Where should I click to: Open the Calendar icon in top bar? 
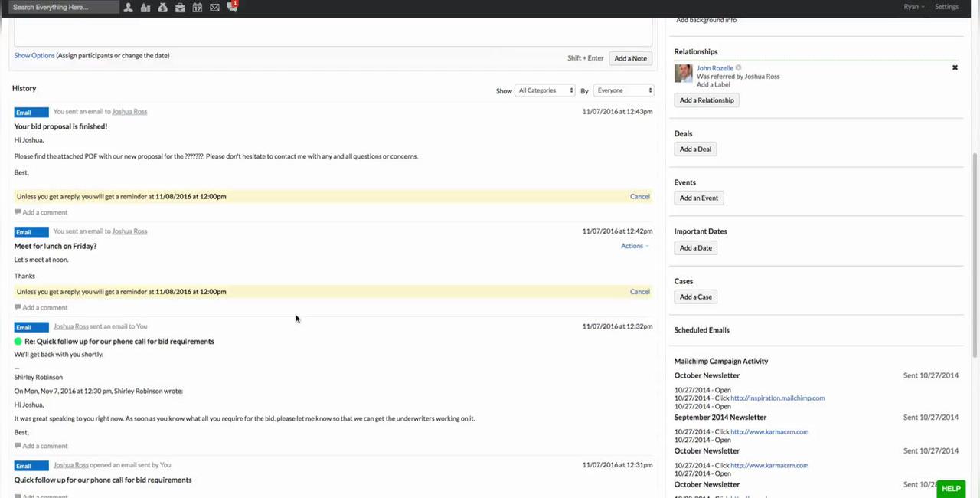(x=197, y=7)
